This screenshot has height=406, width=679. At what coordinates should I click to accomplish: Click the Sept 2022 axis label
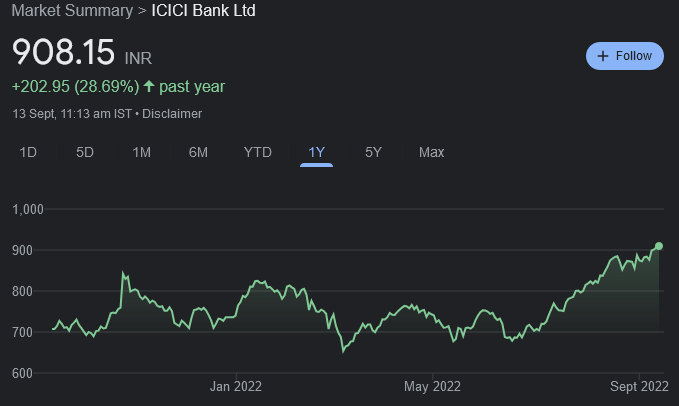pyautogui.click(x=640, y=385)
